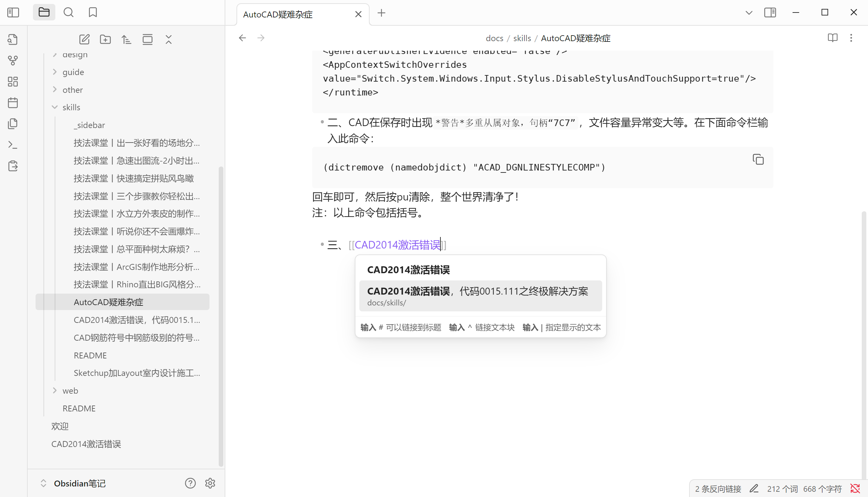Image resolution: width=868 pixels, height=497 pixels.
Task: Create a new folder in file explorer
Action: [x=105, y=39]
